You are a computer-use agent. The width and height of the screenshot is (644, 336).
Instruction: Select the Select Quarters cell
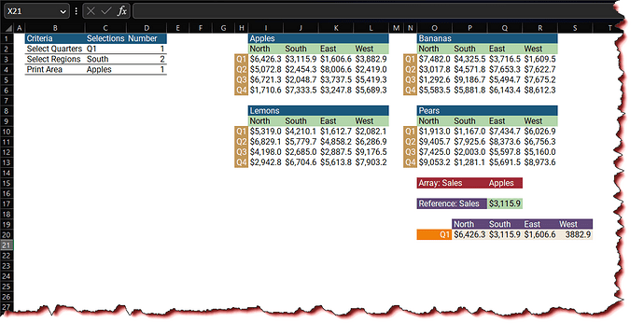[55, 49]
